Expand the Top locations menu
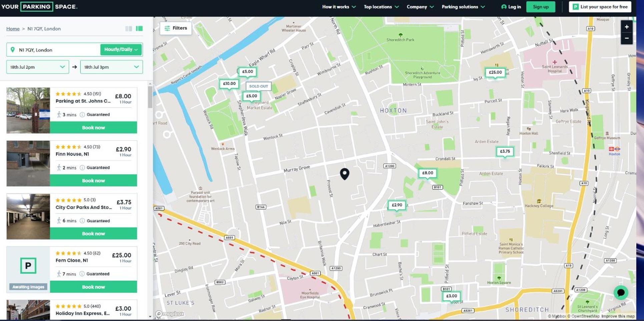The height and width of the screenshot is (321, 644). (381, 7)
